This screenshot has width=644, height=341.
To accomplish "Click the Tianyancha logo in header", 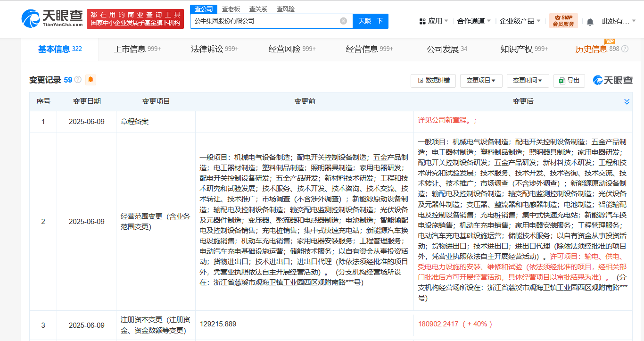I will point(52,18).
